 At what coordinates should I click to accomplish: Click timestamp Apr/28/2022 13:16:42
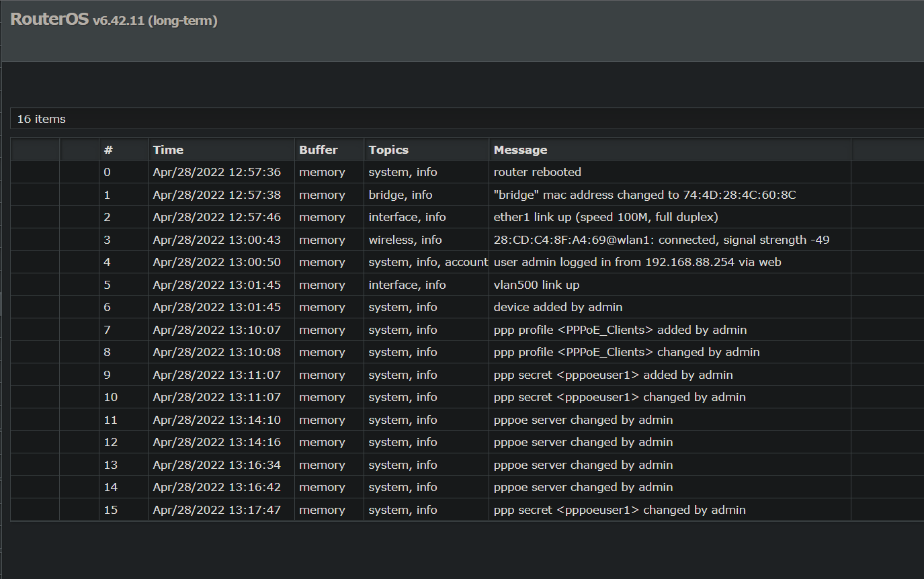217,487
